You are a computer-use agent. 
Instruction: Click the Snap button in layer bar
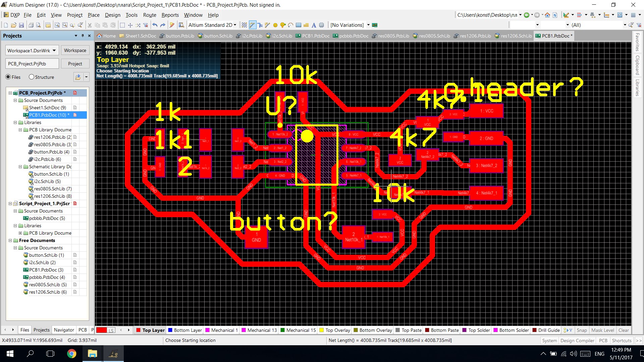tap(582, 330)
